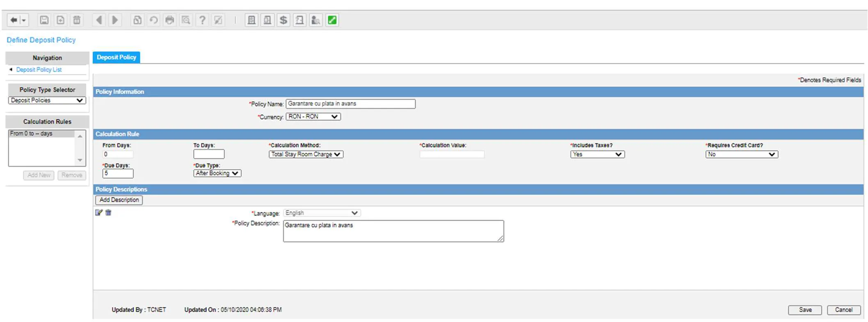Edit the policy description pencil icon
The width and height of the screenshot is (868, 322).
tap(99, 213)
